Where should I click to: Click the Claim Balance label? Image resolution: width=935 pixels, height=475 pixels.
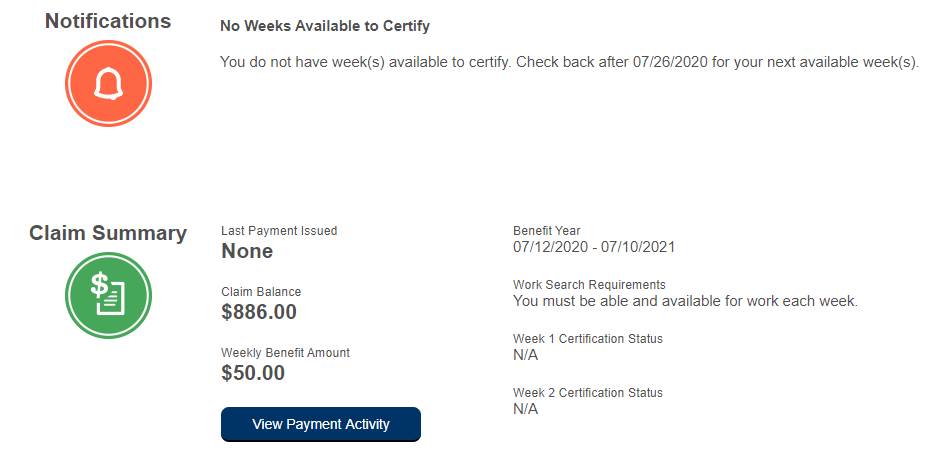261,292
